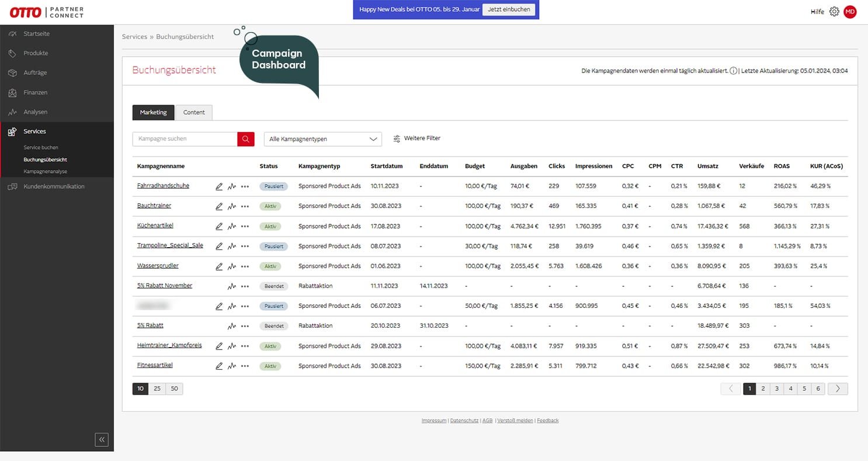Open the three-dots menu for Fitnessartikel
This screenshot has height=461, width=868.
tap(245, 366)
